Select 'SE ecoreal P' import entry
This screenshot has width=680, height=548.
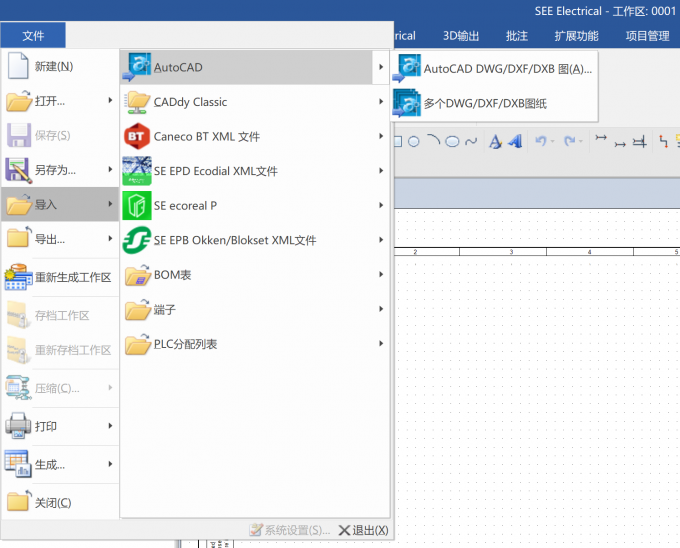(x=255, y=206)
